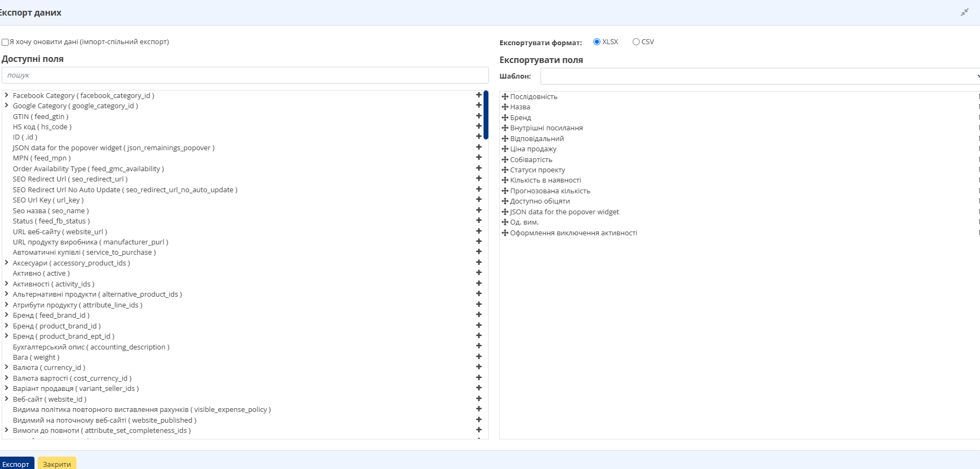
Task: Add the GTIN field using its plus icon
Action: (x=479, y=116)
